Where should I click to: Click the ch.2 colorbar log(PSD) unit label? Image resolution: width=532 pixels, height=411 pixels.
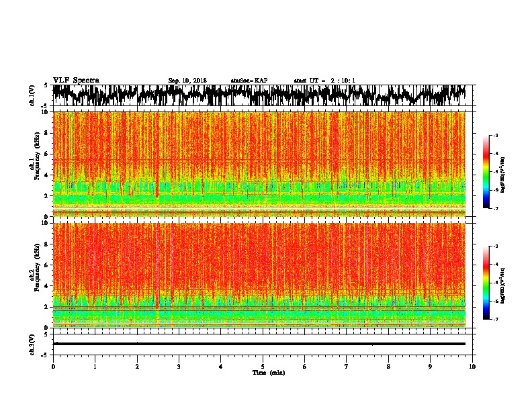503,285
